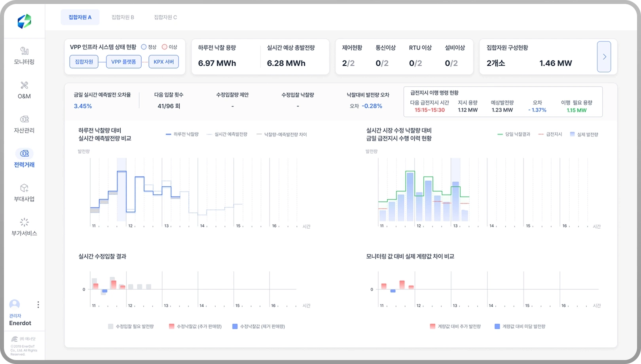Switch to the 집합자원 A tab

point(80,17)
